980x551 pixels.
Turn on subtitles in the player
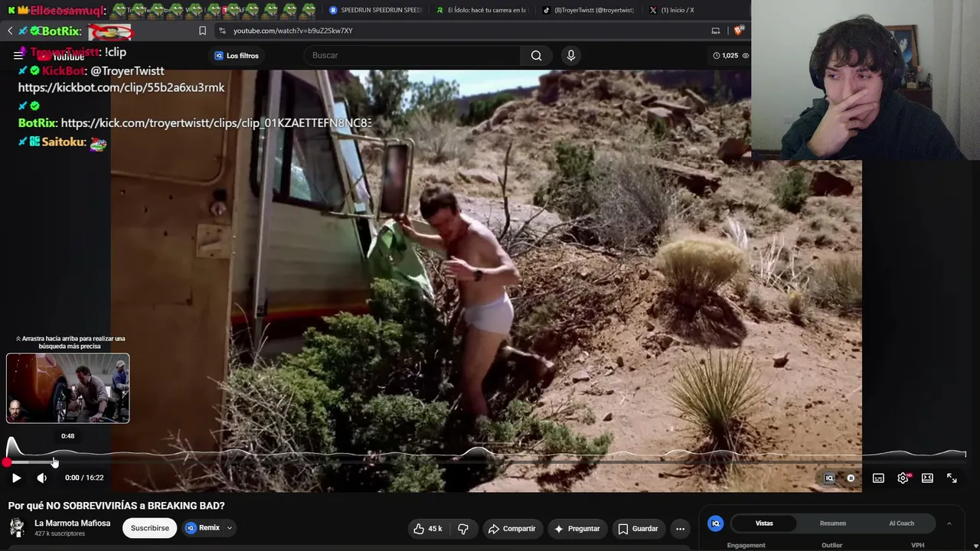(x=878, y=478)
